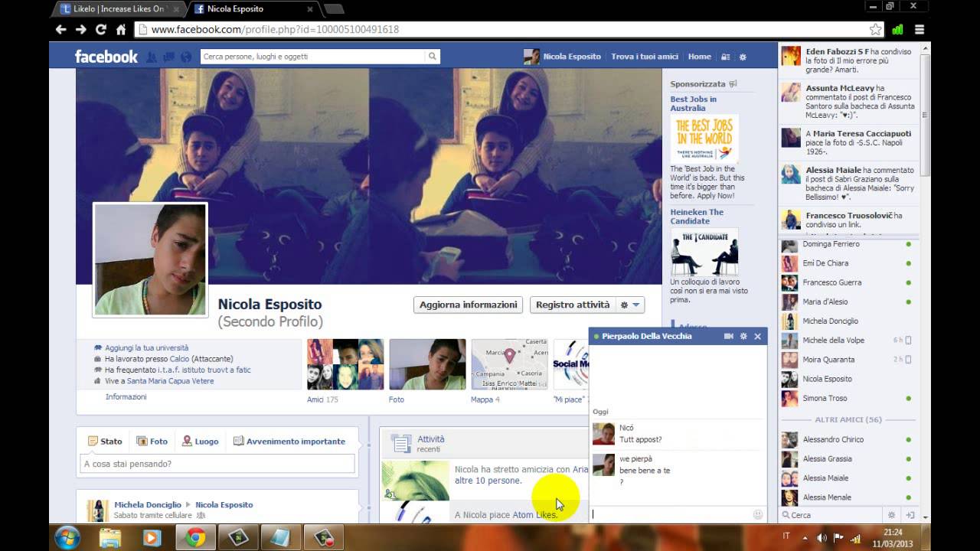The width and height of the screenshot is (980, 551).
Task: Open the chat options gear in Pierpaolo's window
Action: click(743, 337)
